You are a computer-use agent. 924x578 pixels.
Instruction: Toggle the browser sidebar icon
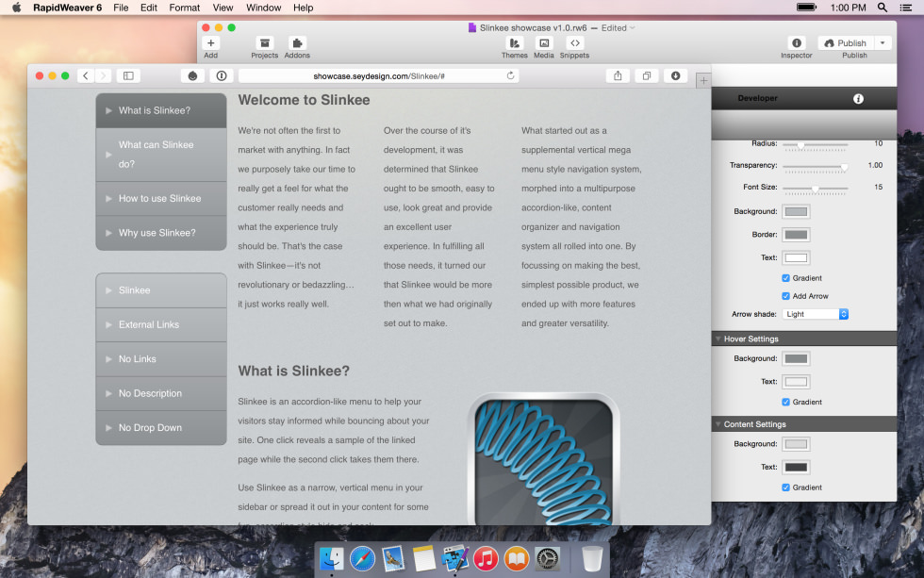pos(128,75)
